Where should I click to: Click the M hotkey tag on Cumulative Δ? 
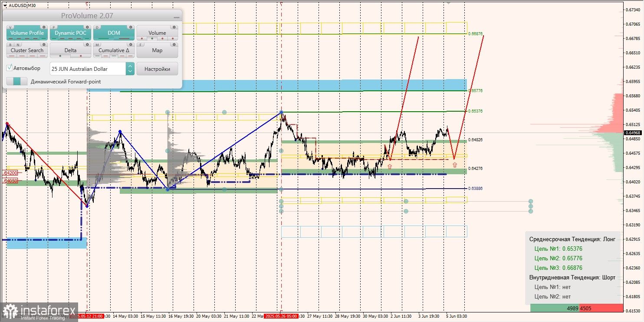(97, 44)
